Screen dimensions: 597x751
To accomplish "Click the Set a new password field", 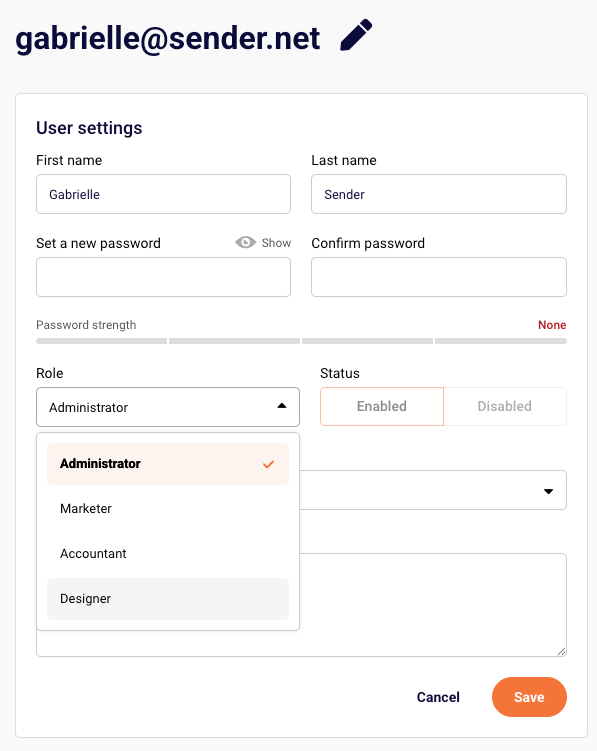I will [163, 277].
